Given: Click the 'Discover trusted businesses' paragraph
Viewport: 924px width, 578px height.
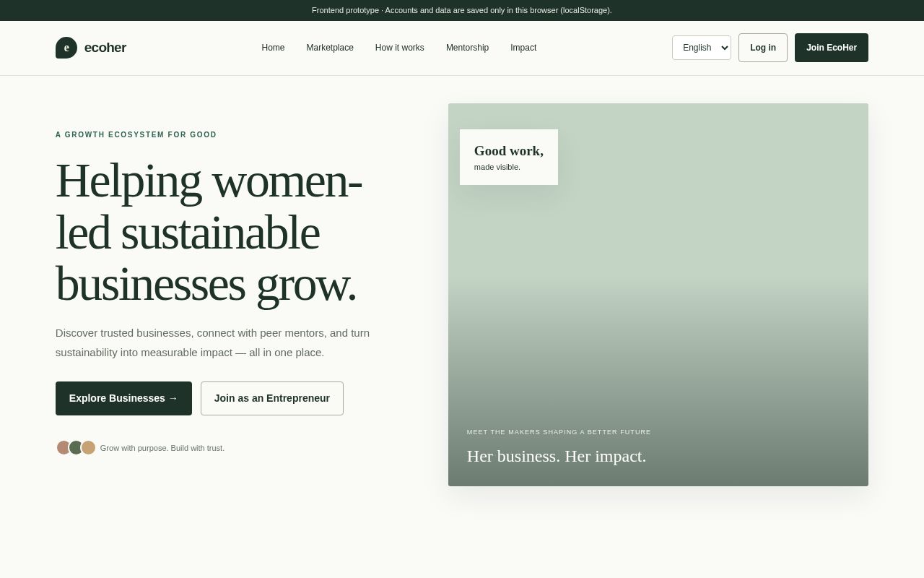Looking at the screenshot, I should [212, 342].
